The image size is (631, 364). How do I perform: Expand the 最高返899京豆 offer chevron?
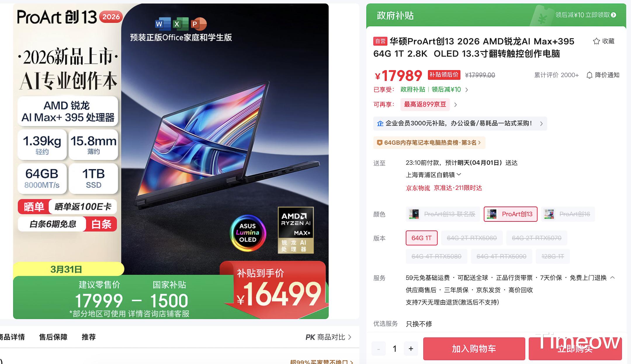(x=455, y=105)
